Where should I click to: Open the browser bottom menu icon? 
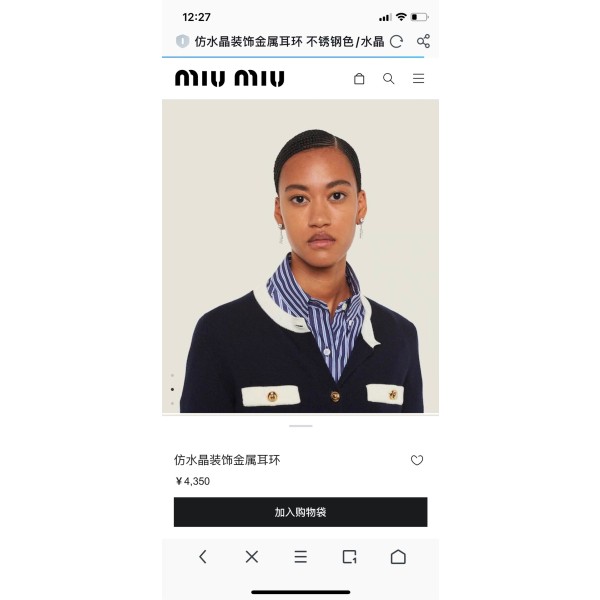point(301,556)
